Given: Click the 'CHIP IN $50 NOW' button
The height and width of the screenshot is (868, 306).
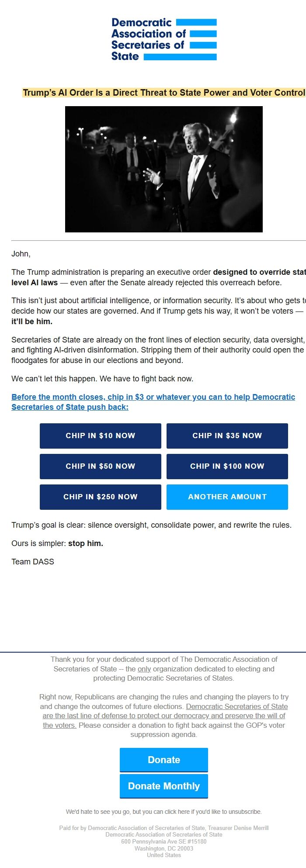Looking at the screenshot, I should (x=100, y=466).
